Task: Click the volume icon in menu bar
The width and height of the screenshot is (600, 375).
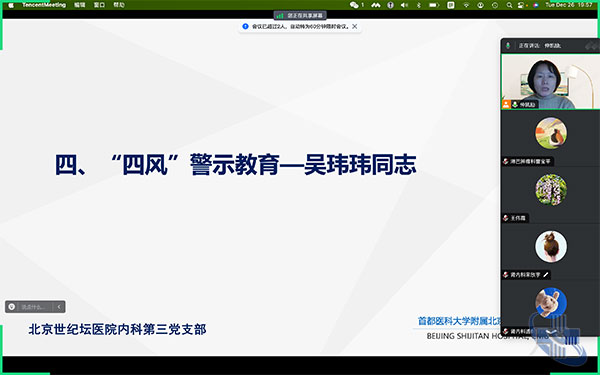Action: coord(404,5)
